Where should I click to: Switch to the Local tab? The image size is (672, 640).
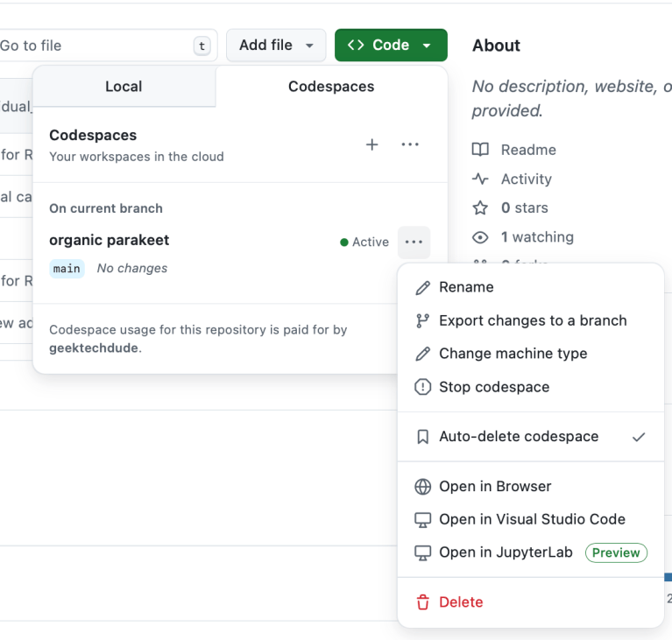(124, 86)
